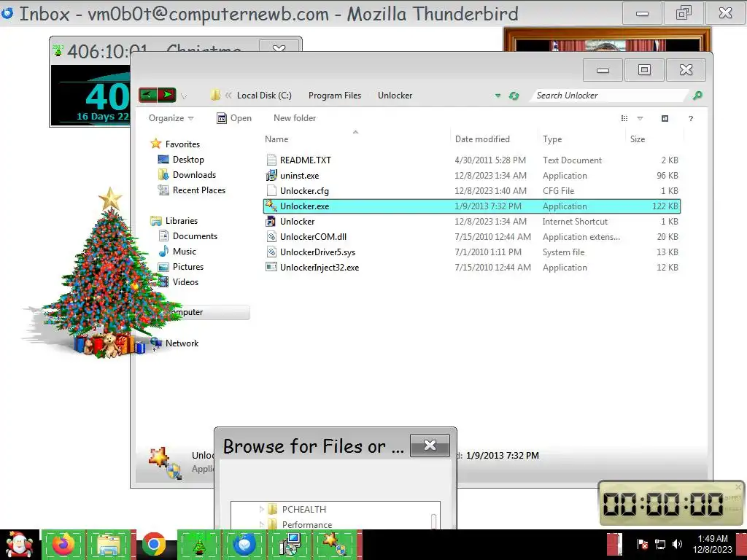Sort files by the Name column
This screenshot has height=560, width=747.
[276, 139]
